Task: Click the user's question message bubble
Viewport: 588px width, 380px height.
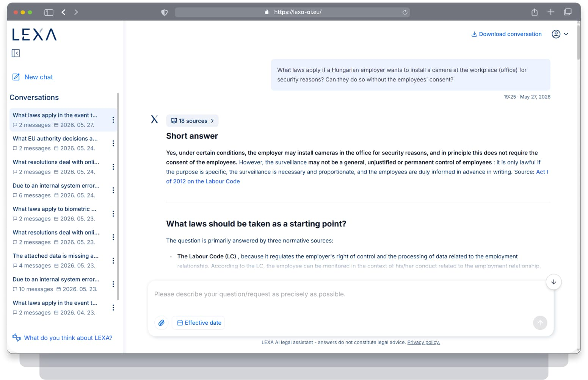Action: 411,75
